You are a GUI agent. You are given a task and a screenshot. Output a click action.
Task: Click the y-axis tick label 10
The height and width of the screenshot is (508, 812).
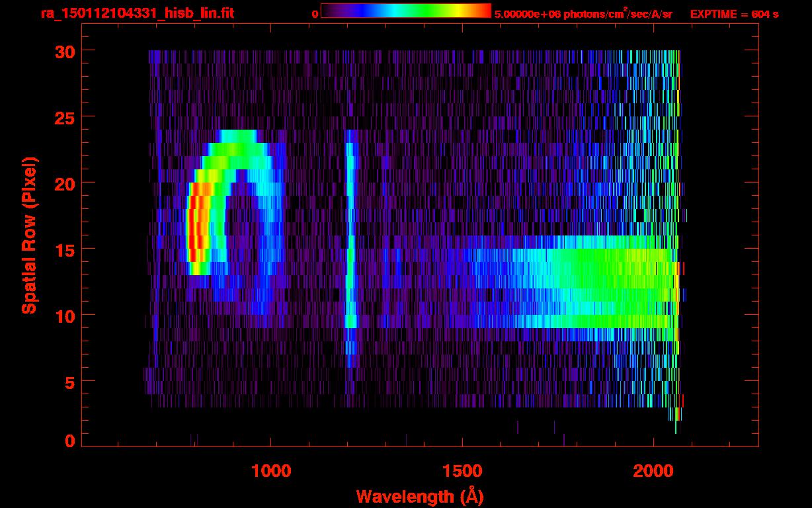point(64,316)
